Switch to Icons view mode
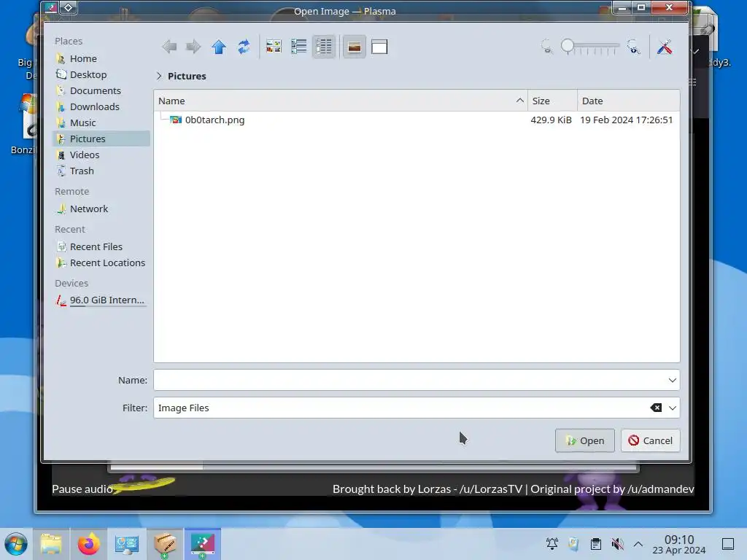 point(274,47)
